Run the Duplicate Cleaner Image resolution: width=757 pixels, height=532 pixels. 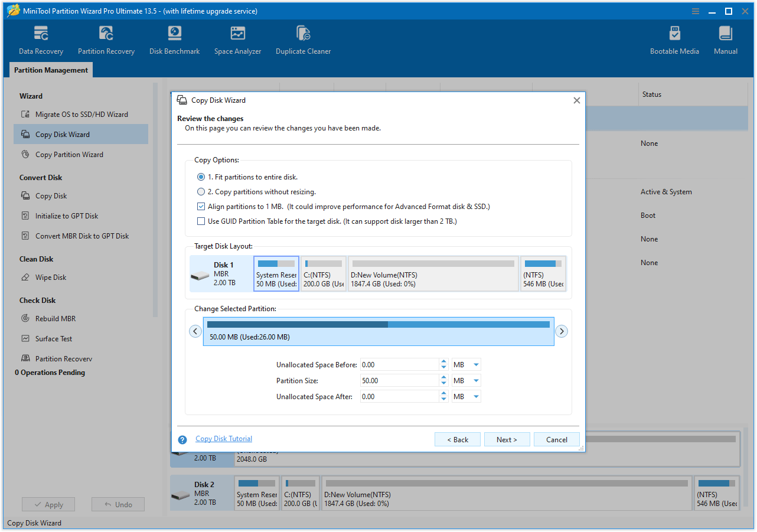click(x=303, y=40)
